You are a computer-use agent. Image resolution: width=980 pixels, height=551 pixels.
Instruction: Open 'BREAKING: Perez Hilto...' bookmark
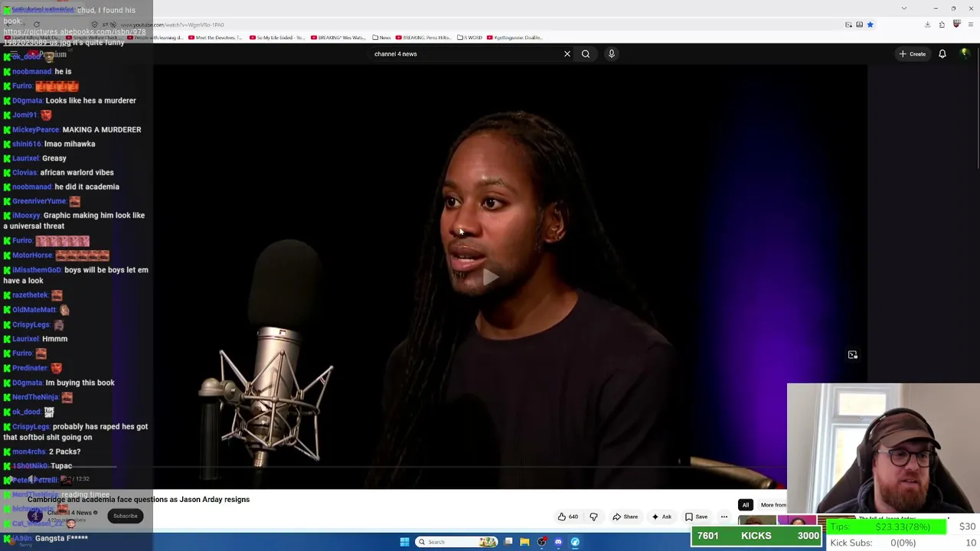click(423, 37)
